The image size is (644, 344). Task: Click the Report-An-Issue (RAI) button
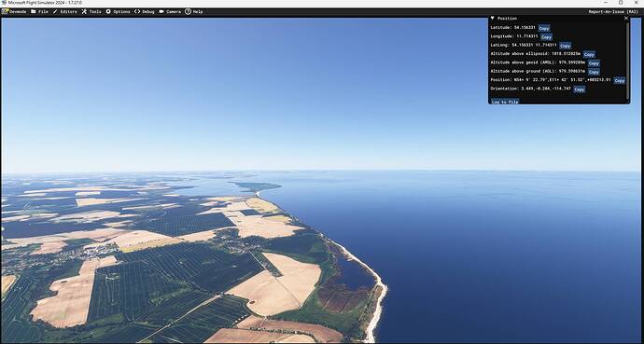[x=613, y=12]
